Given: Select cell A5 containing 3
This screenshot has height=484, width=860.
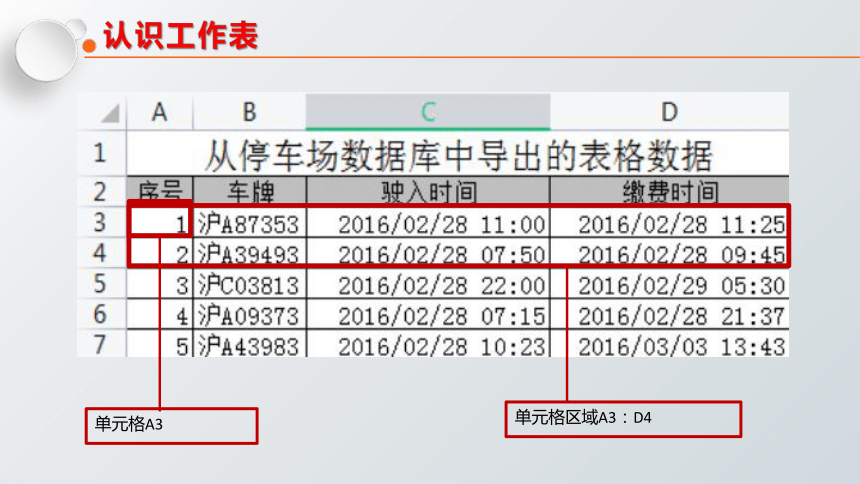Looking at the screenshot, I should click(x=160, y=284).
